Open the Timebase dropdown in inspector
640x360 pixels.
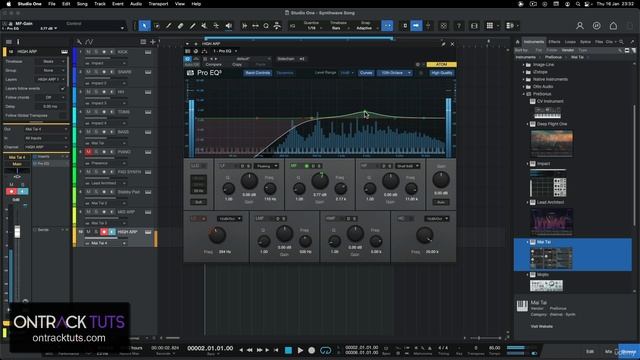point(51,62)
